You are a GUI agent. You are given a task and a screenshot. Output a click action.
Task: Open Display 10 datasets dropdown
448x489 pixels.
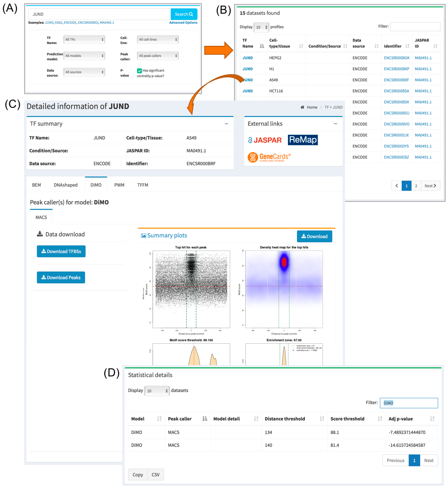pos(157,391)
